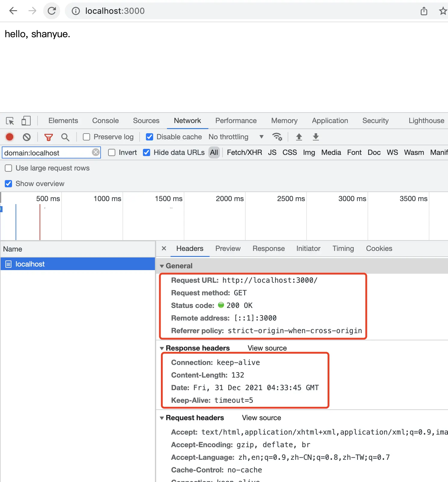The image size is (448, 482).
Task: Toggle the device toolbar icon
Action: 26,121
